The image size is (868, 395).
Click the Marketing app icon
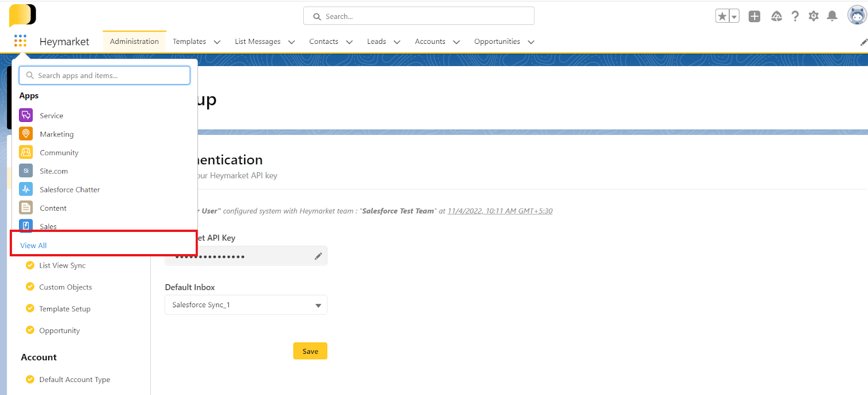(x=26, y=134)
